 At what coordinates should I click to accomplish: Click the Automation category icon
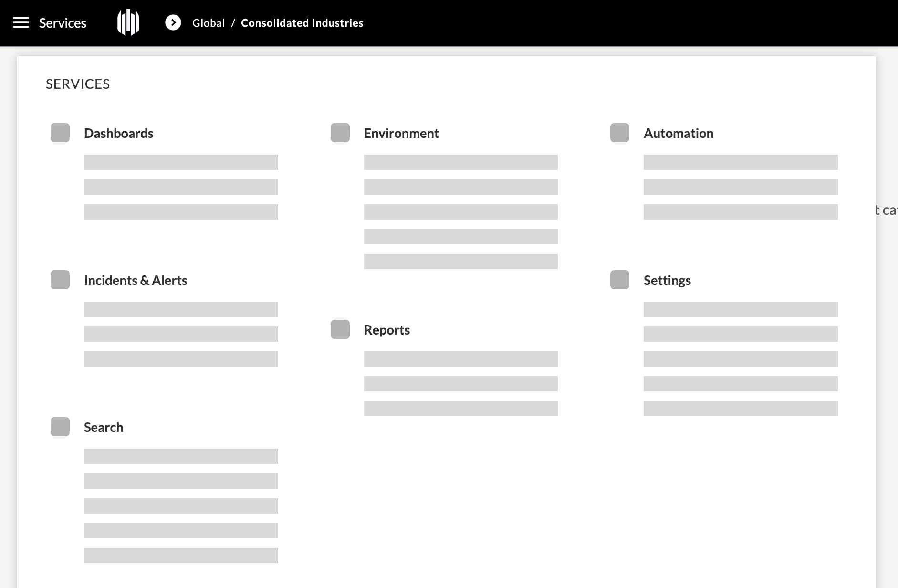[x=620, y=133]
